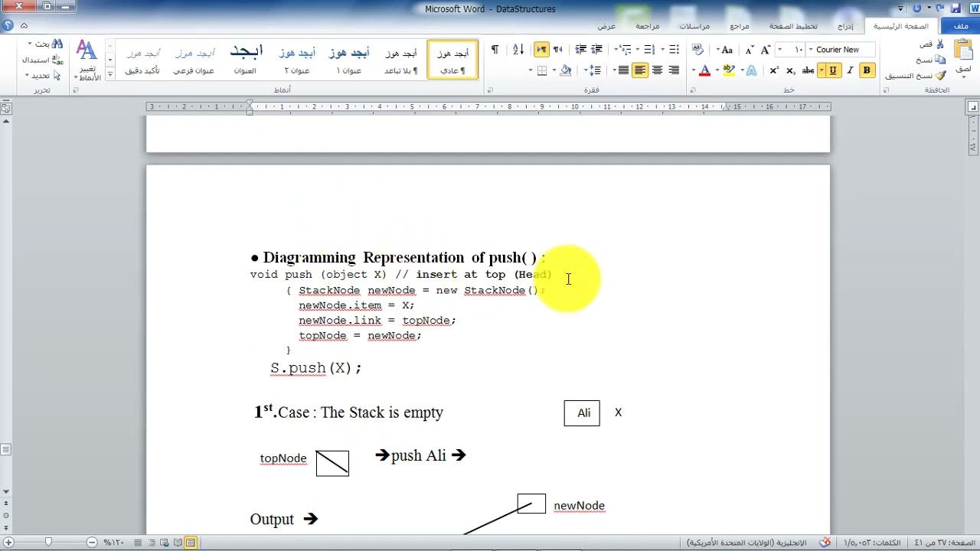This screenshot has height=551, width=980.
Task: Toggle Strikethrough (abc) formatting
Action: pyautogui.click(x=808, y=70)
